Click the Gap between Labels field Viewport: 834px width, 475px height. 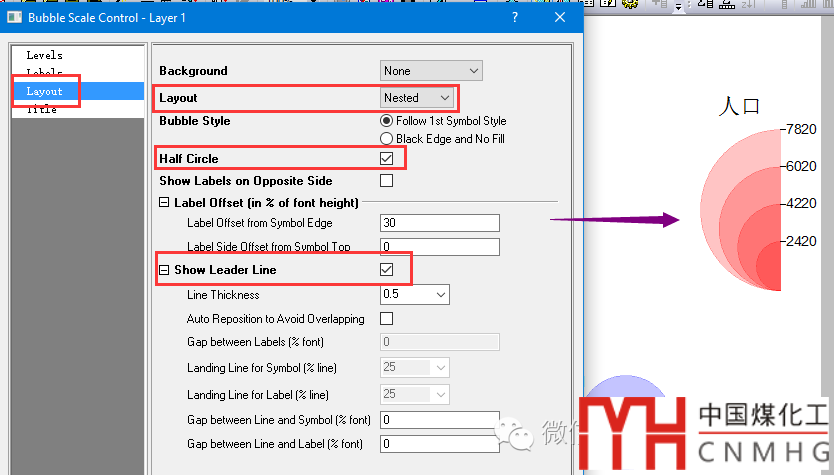(440, 342)
